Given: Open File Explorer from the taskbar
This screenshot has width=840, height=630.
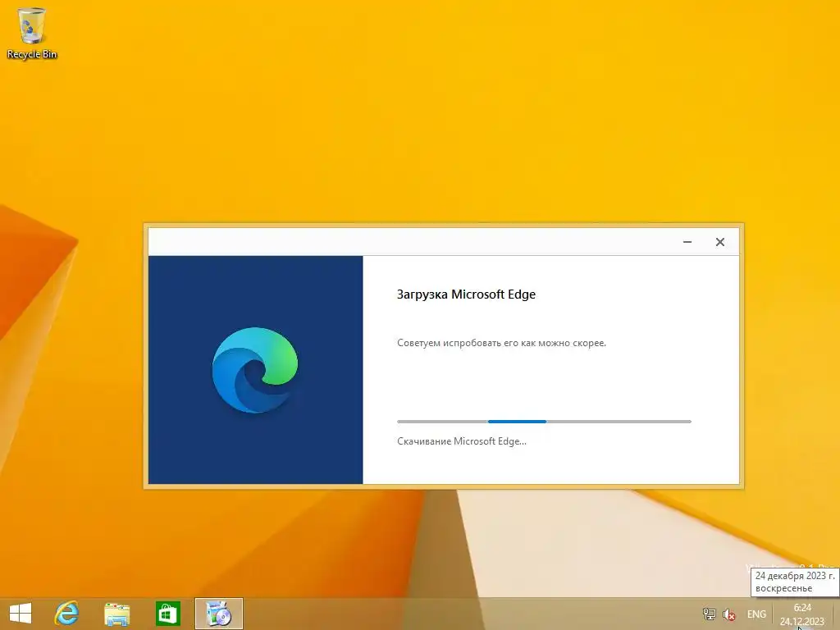Looking at the screenshot, I should point(116,614).
